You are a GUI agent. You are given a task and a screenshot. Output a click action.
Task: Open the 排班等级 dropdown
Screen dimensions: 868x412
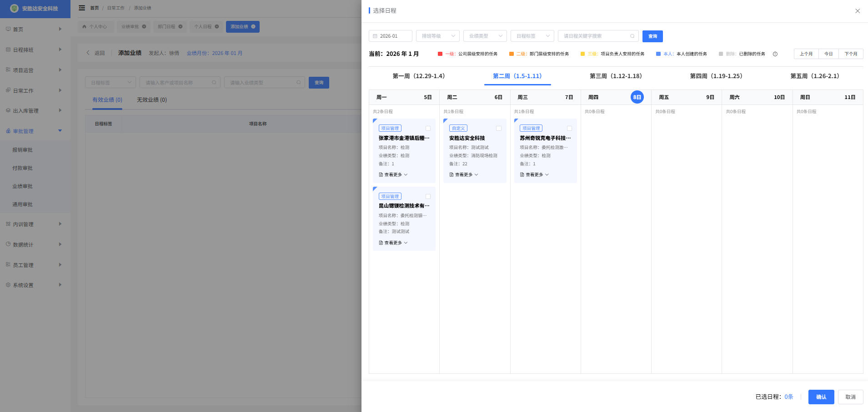437,36
